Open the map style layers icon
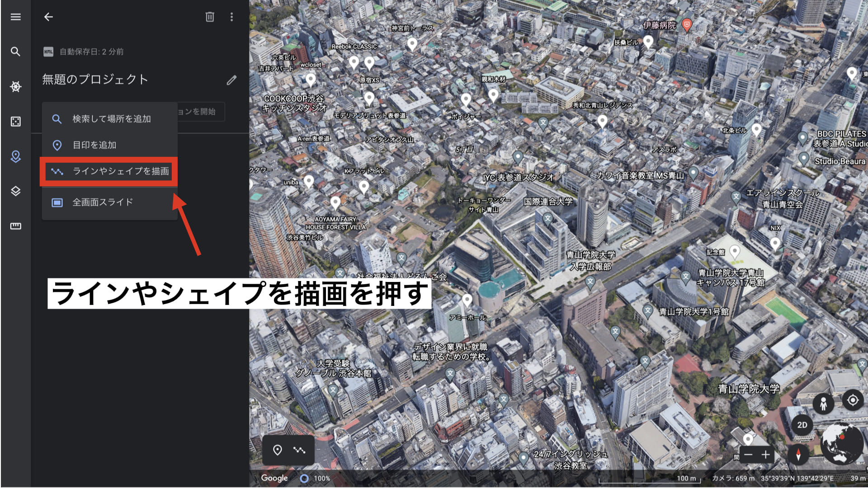 tap(16, 191)
